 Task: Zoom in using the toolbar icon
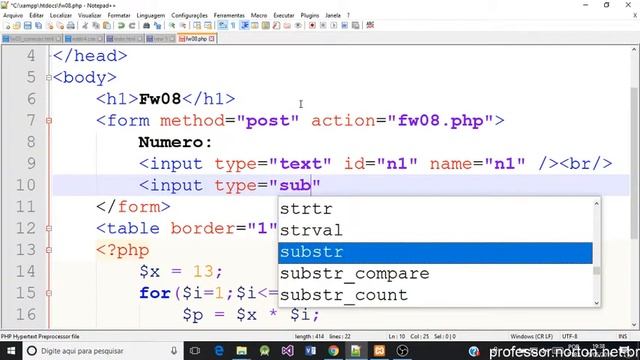coord(172,25)
